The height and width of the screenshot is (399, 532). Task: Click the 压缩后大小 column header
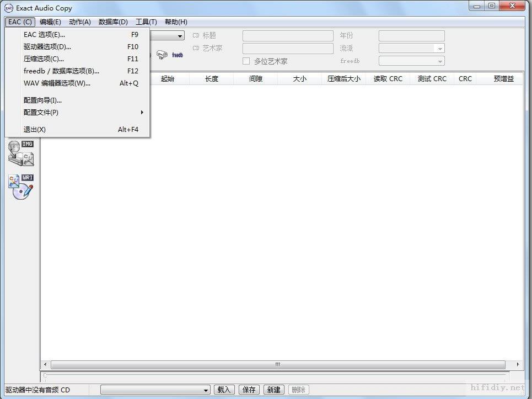click(x=343, y=79)
